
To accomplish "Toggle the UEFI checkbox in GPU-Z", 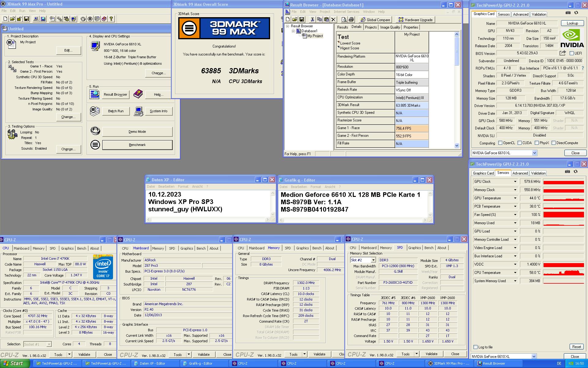I will click(571, 53).
